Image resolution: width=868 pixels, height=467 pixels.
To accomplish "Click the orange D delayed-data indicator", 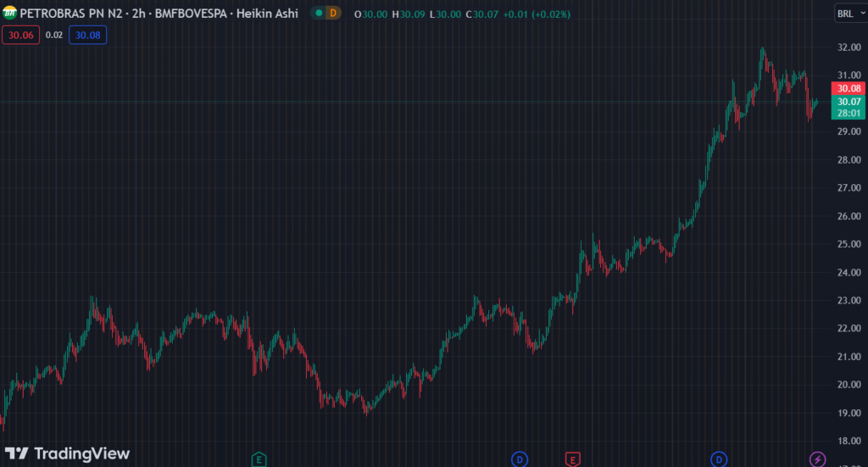I will click(x=332, y=13).
